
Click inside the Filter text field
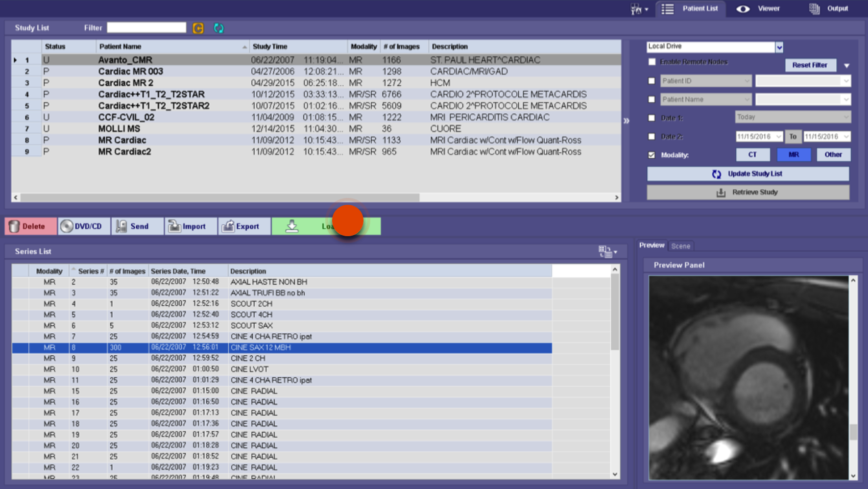pyautogui.click(x=146, y=27)
